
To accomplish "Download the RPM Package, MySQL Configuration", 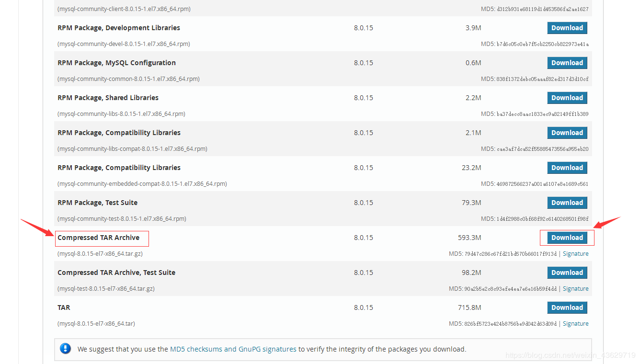I will point(567,63).
